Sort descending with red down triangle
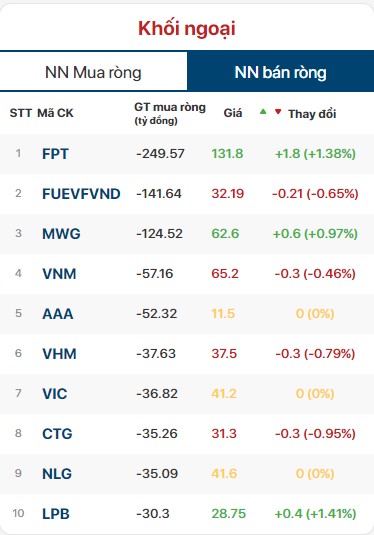The width and height of the screenshot is (374, 535). click(x=278, y=112)
